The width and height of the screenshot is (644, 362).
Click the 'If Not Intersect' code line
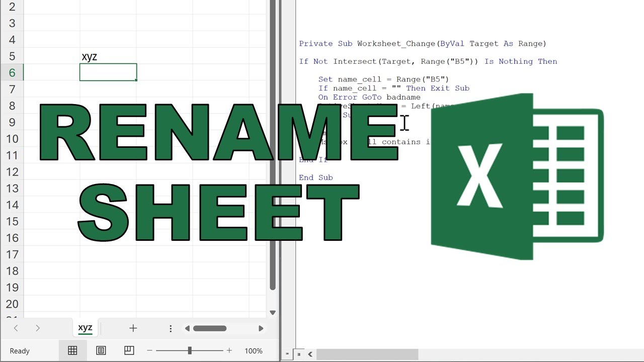pyautogui.click(x=428, y=61)
